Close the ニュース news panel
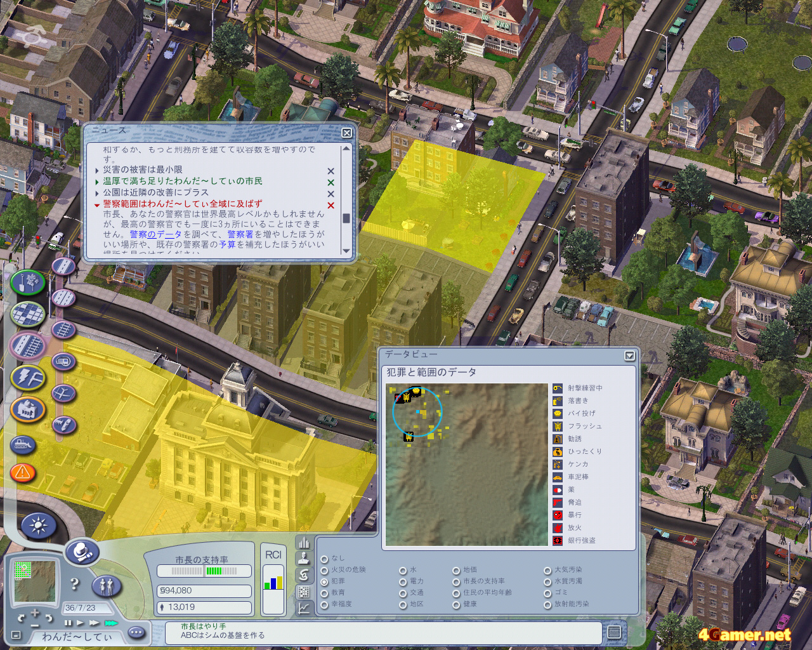 [346, 133]
